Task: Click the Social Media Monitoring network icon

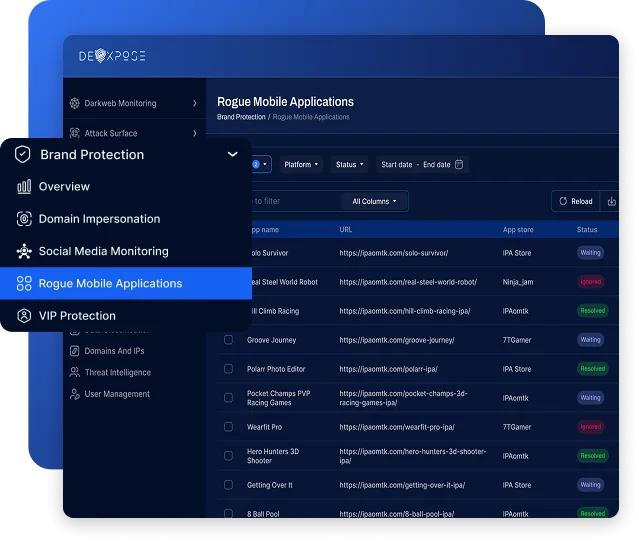Action: coord(24,251)
